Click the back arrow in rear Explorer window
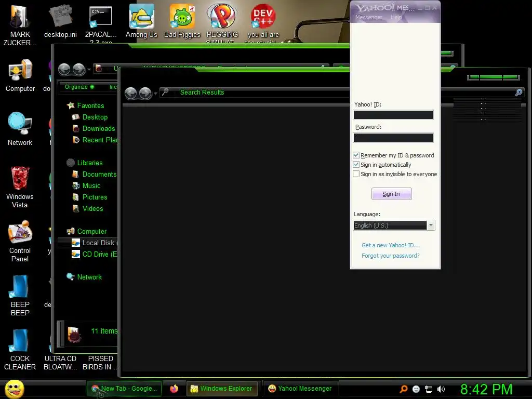This screenshot has height=399, width=532. tap(64, 69)
